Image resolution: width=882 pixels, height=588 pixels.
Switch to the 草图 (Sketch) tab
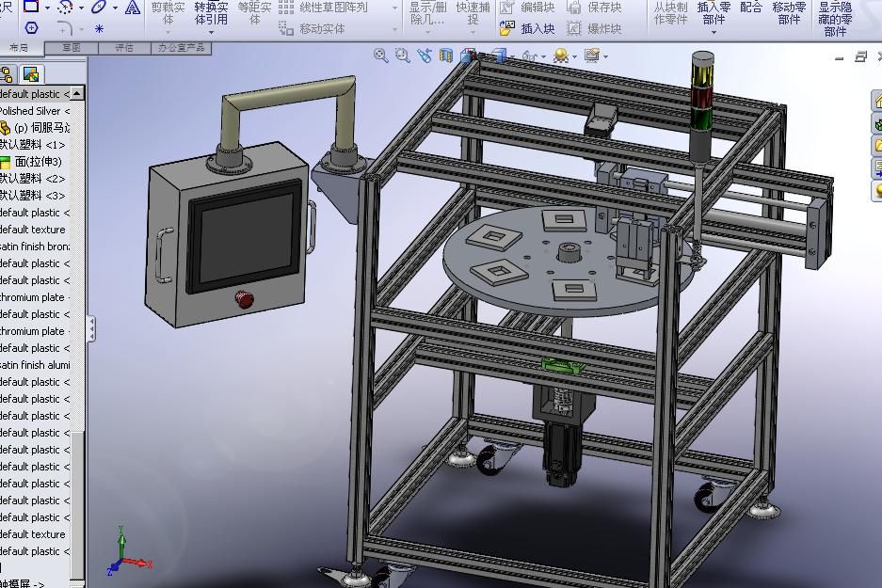(71, 47)
